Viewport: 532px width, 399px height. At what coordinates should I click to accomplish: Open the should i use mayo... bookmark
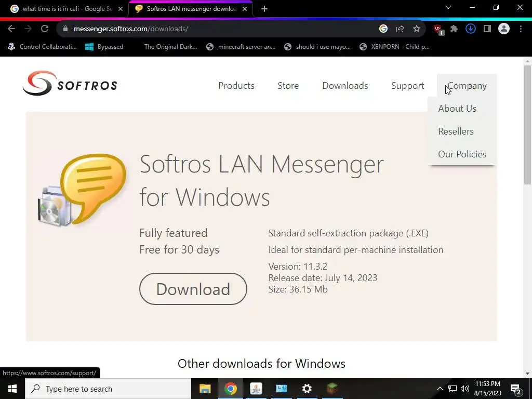tap(317, 47)
